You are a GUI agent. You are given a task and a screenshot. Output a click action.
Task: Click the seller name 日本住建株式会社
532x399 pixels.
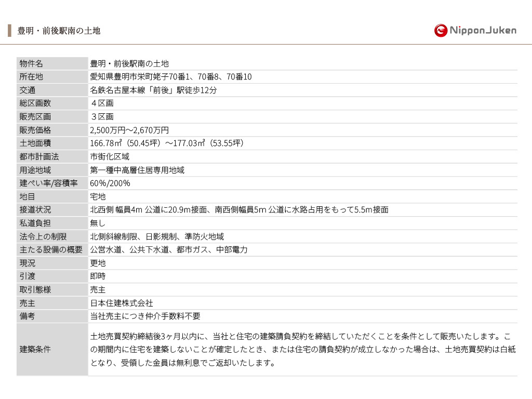(122, 303)
